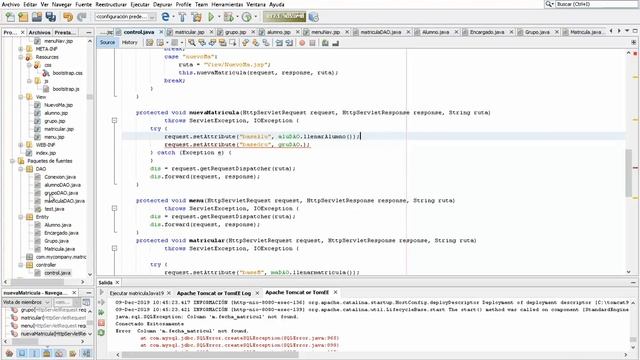Click the New File toolbar icon

pos(10,17)
